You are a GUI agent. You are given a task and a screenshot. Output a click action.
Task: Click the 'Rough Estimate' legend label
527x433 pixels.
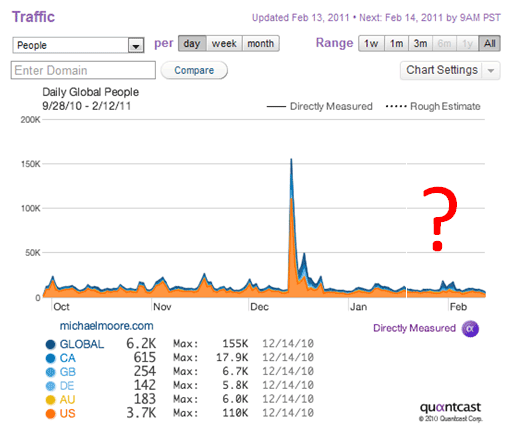click(x=445, y=107)
